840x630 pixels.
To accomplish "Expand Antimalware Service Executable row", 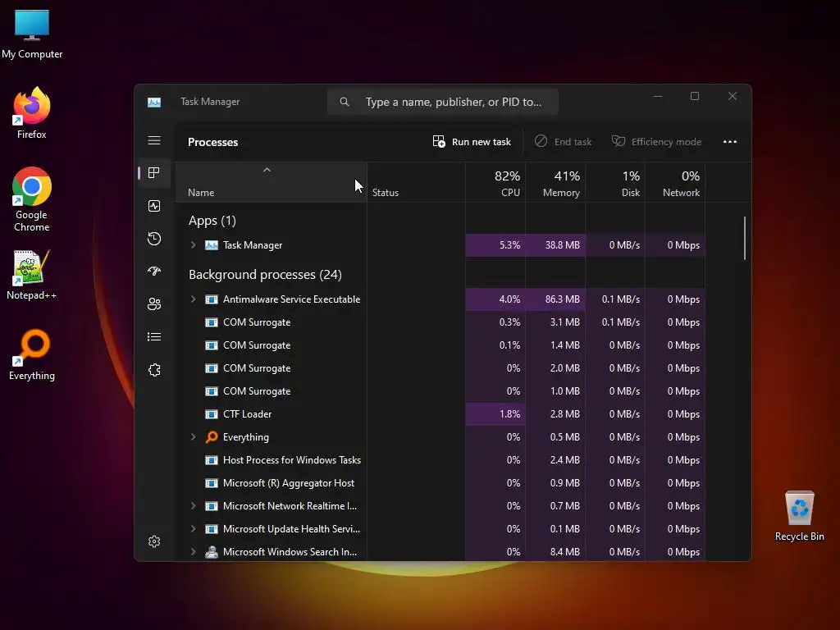I will [194, 299].
